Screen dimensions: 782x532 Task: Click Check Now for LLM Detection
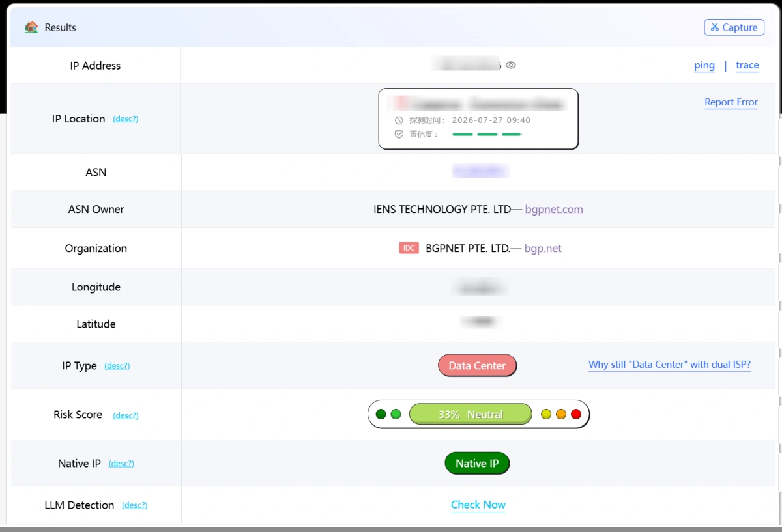coord(478,505)
